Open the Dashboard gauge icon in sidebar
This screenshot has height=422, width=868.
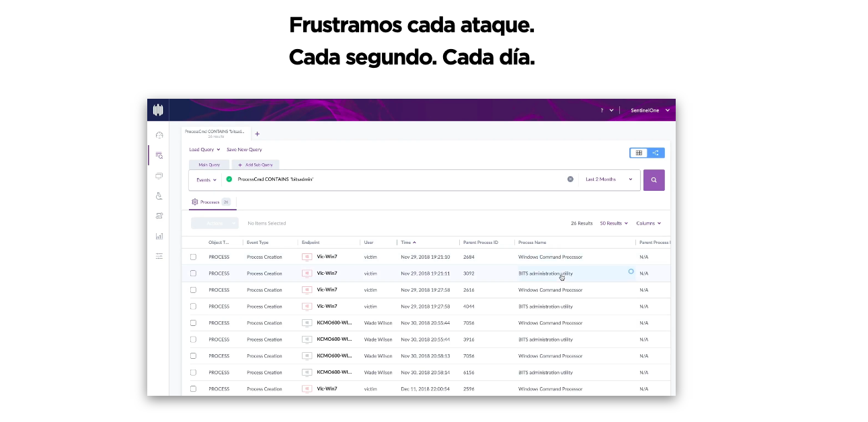pos(159,135)
